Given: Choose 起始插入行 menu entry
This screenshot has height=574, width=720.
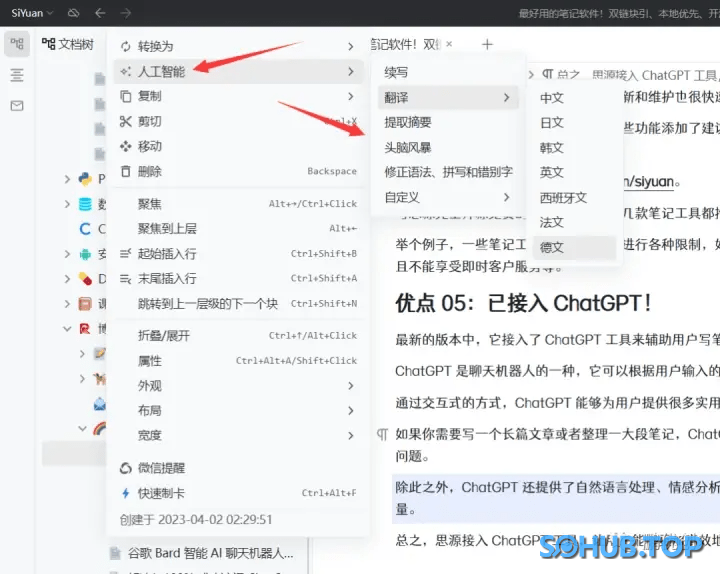Looking at the screenshot, I should (x=237, y=253).
